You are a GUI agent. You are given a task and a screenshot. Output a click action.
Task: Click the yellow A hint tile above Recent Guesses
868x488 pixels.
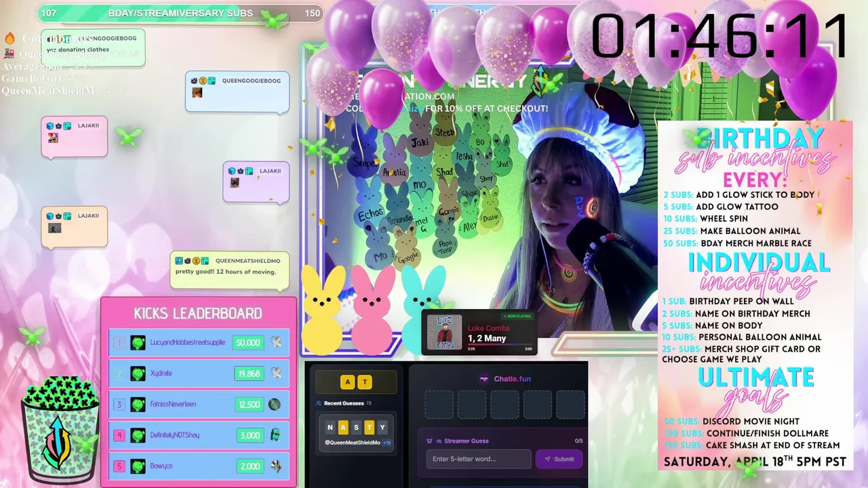click(348, 382)
